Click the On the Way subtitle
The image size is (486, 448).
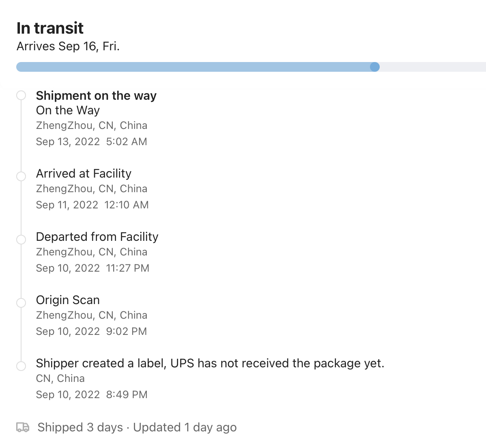pyautogui.click(x=68, y=110)
